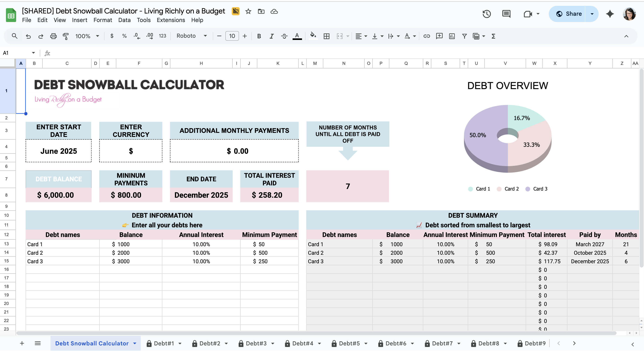644x351 pixels.
Task: Open the borders tool
Action: pos(326,36)
